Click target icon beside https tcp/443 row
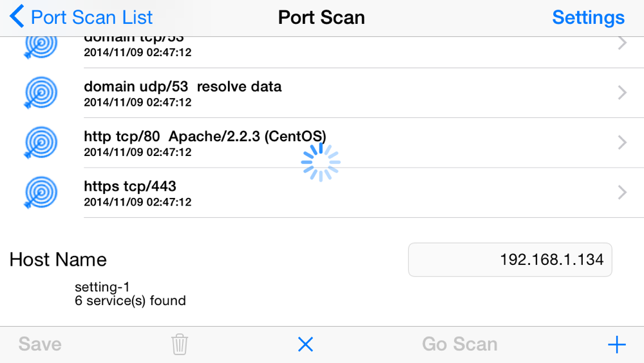The width and height of the screenshot is (644, 363). pos(41,192)
